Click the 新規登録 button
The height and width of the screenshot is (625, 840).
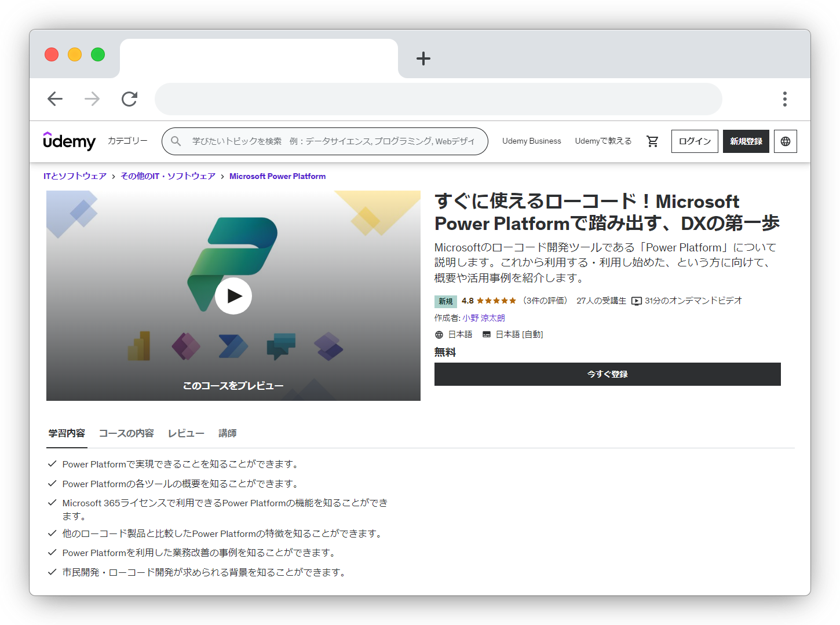[x=746, y=141]
